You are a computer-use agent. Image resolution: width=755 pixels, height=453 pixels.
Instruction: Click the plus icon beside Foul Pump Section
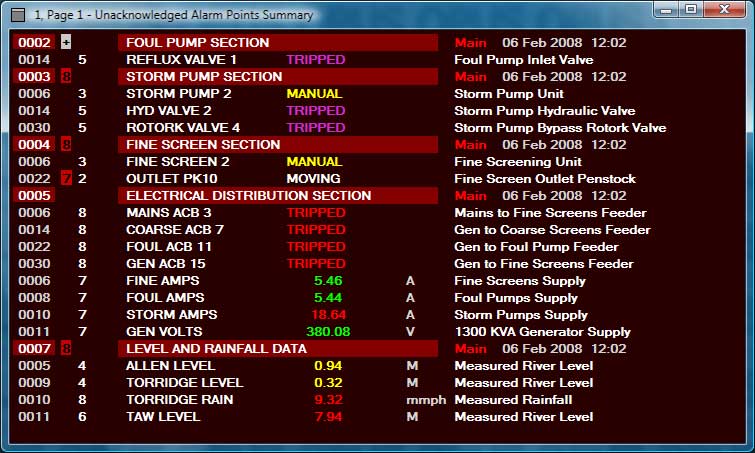pyautogui.click(x=66, y=43)
